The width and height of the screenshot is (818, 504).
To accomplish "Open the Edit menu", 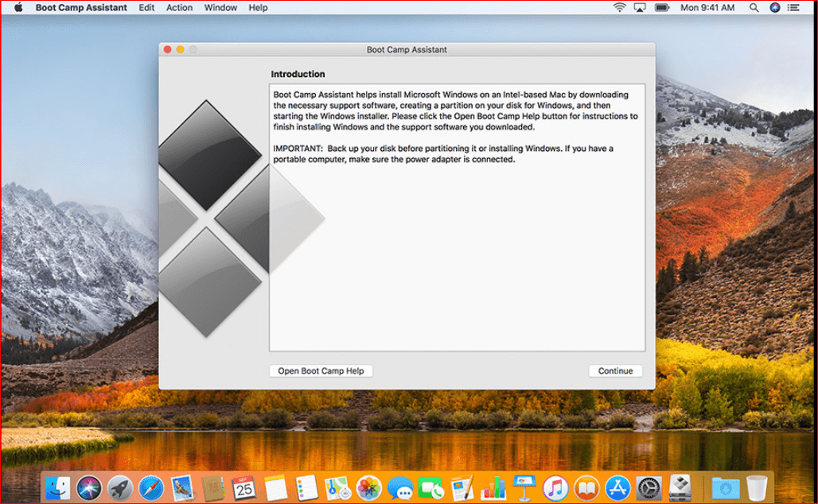I will [146, 7].
